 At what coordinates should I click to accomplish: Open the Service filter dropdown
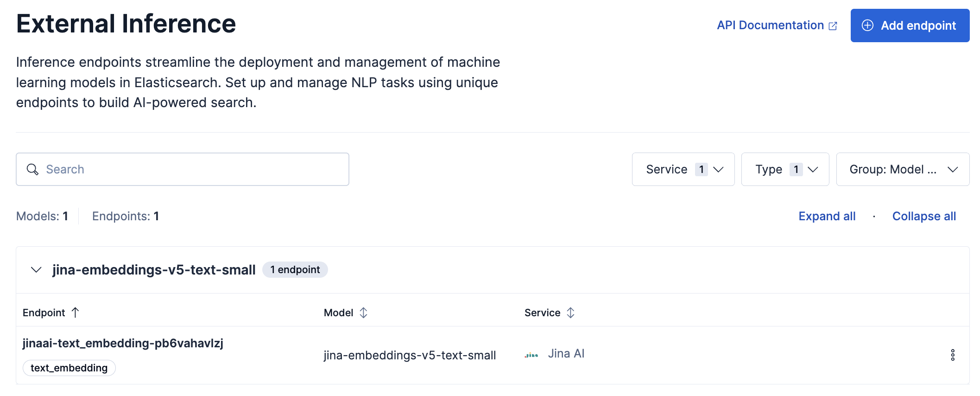683,169
